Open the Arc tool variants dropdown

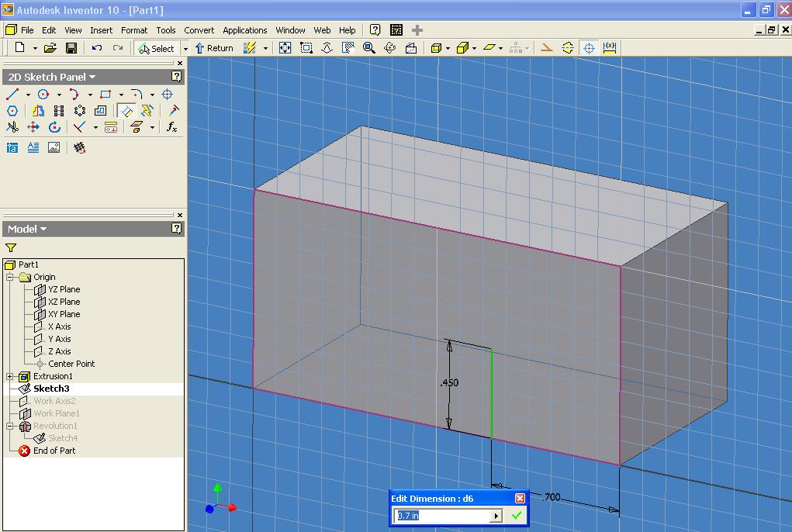90,95
